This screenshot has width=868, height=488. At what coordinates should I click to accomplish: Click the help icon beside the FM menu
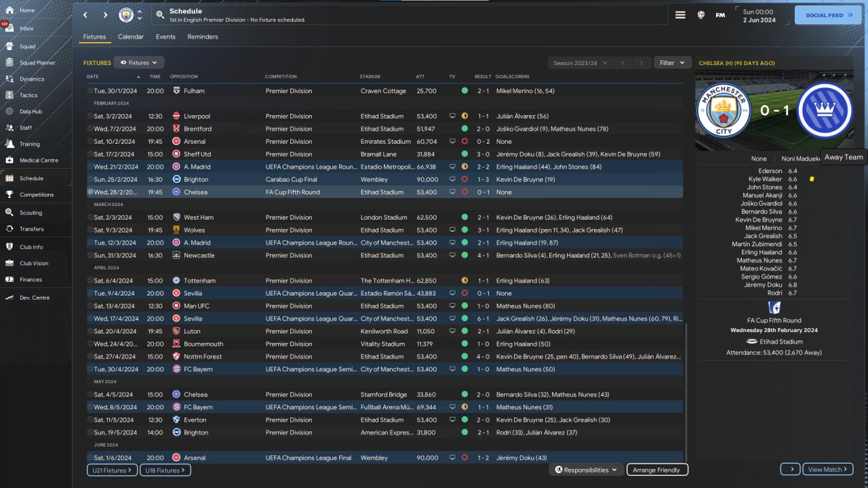click(701, 15)
